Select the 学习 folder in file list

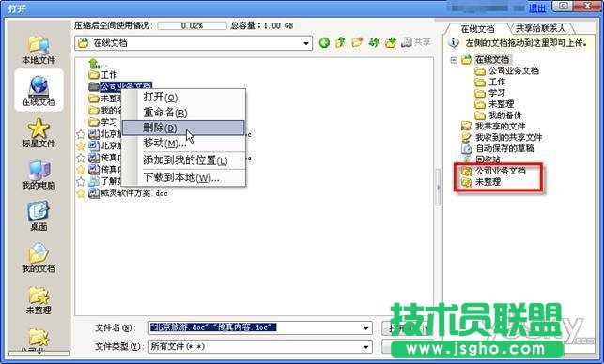102,122
